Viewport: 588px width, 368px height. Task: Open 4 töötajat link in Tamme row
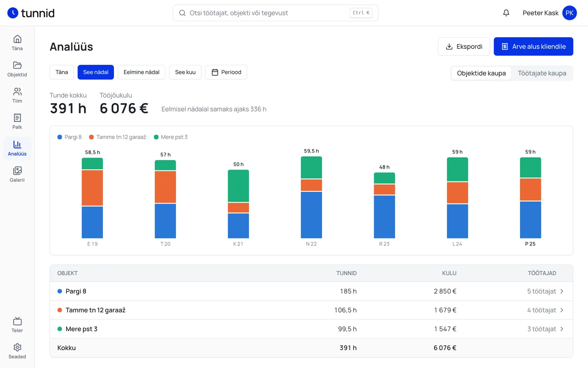pyautogui.click(x=541, y=310)
